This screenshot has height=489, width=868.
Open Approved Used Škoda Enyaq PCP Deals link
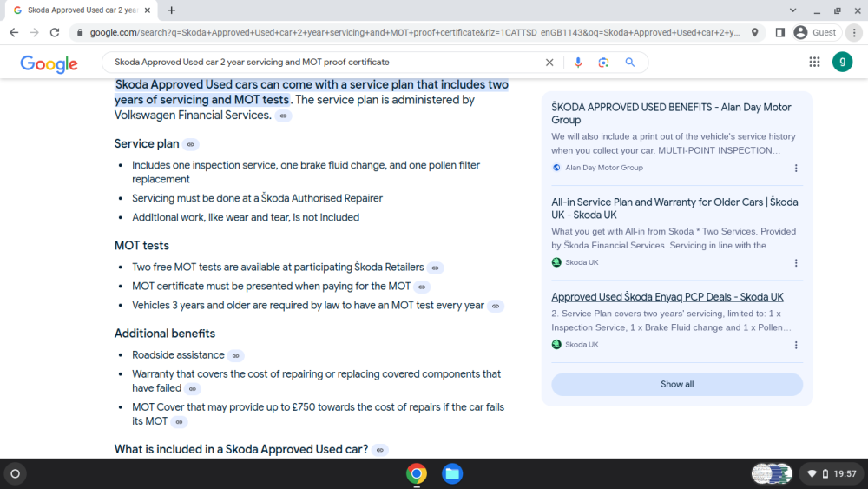pos(667,297)
